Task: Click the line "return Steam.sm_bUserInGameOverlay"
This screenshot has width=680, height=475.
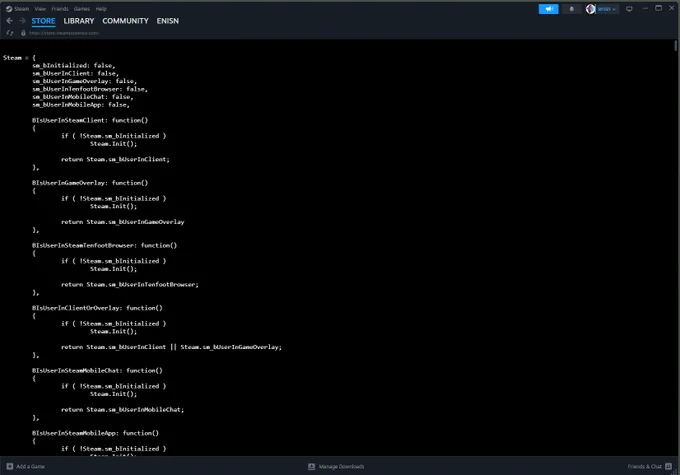Action: click(x=123, y=222)
